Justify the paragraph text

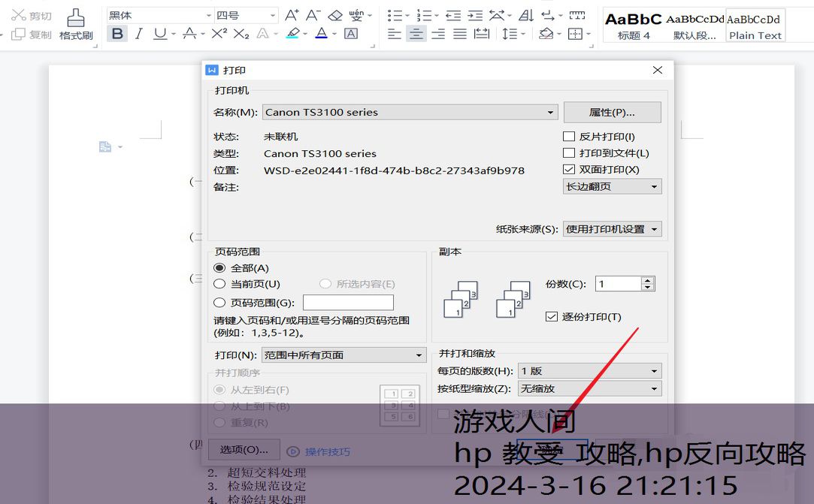460,35
